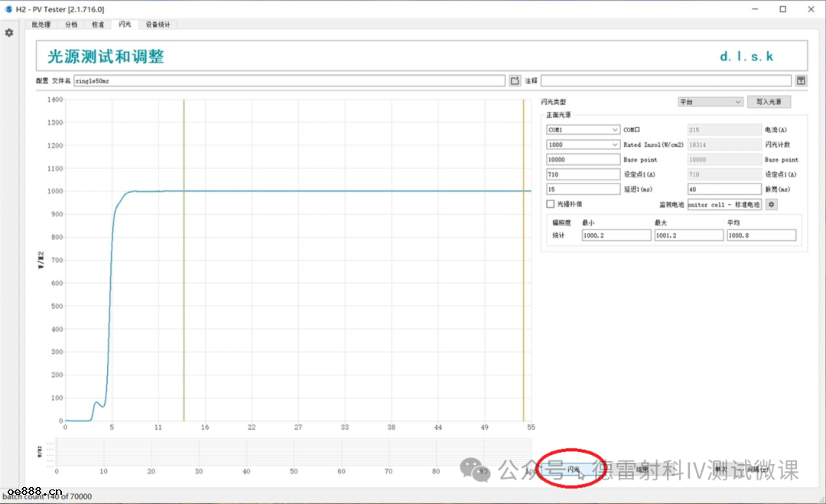Click the icon right of the 注释 field
826x504 pixels.
801,80
